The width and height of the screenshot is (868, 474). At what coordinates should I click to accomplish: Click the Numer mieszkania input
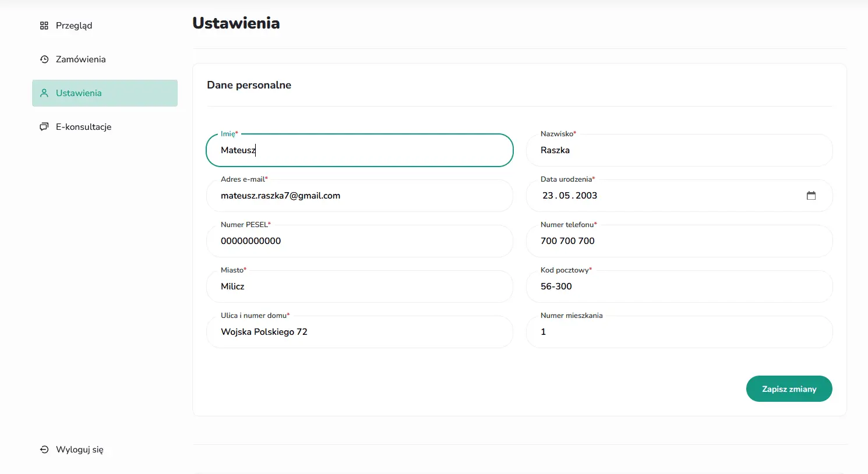point(679,332)
